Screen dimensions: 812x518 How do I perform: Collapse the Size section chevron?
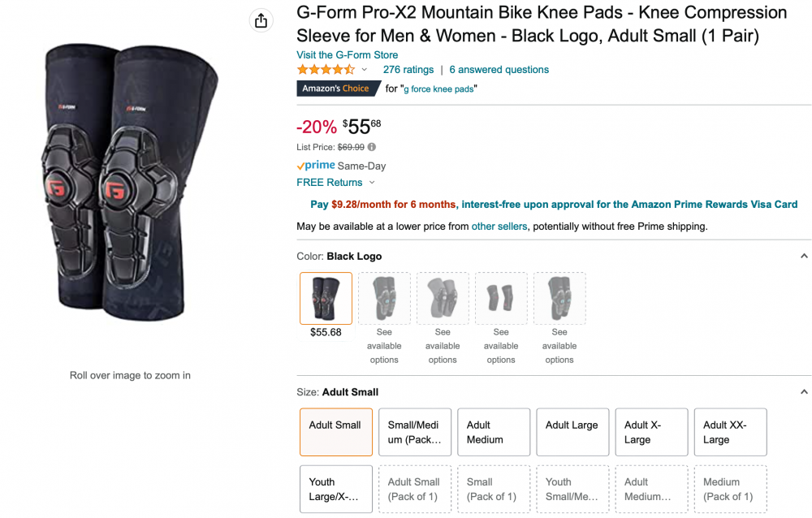coord(804,391)
